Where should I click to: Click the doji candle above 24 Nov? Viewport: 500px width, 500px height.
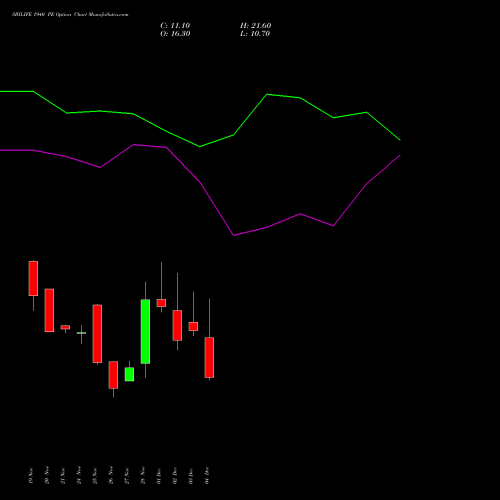[x=81, y=333]
